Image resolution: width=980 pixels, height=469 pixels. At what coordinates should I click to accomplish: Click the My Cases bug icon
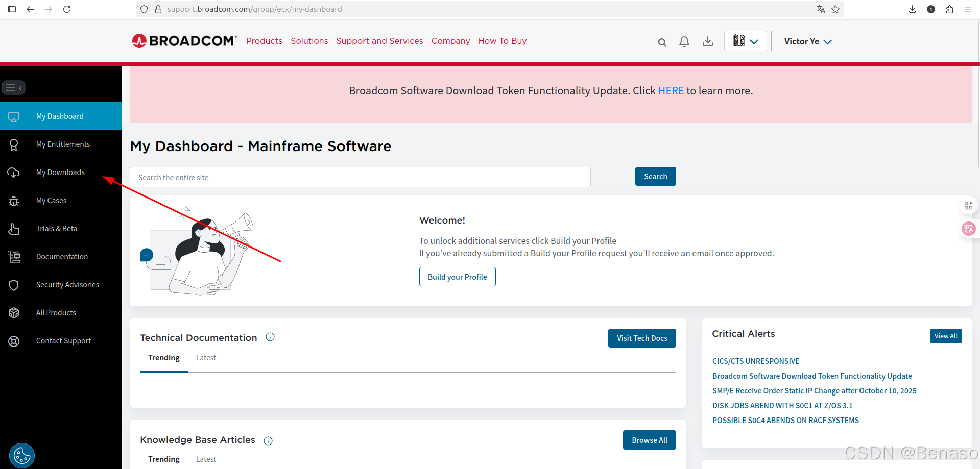(x=14, y=201)
